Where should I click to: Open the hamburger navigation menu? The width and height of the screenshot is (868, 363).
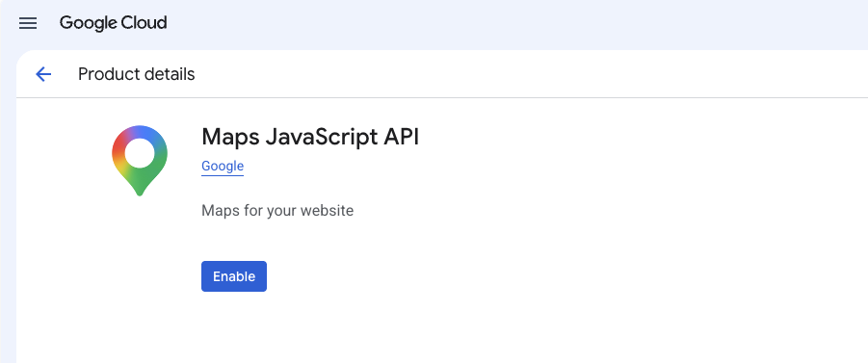click(28, 23)
